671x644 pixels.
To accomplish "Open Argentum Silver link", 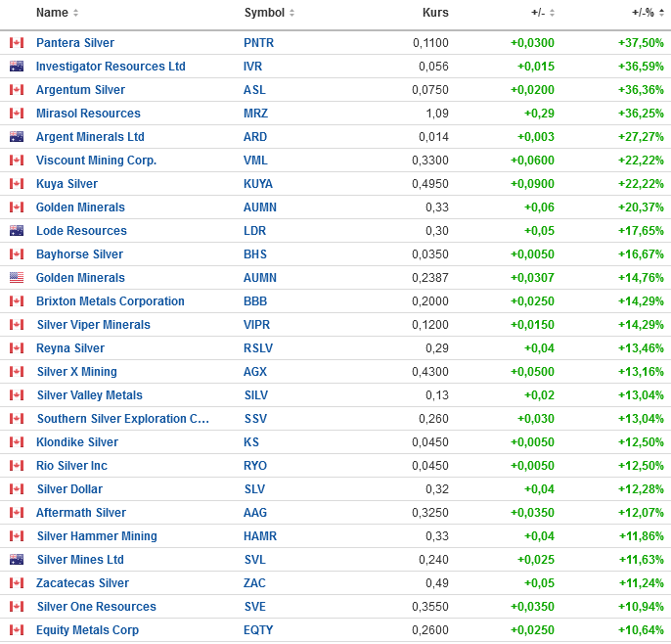I will coord(81,90).
